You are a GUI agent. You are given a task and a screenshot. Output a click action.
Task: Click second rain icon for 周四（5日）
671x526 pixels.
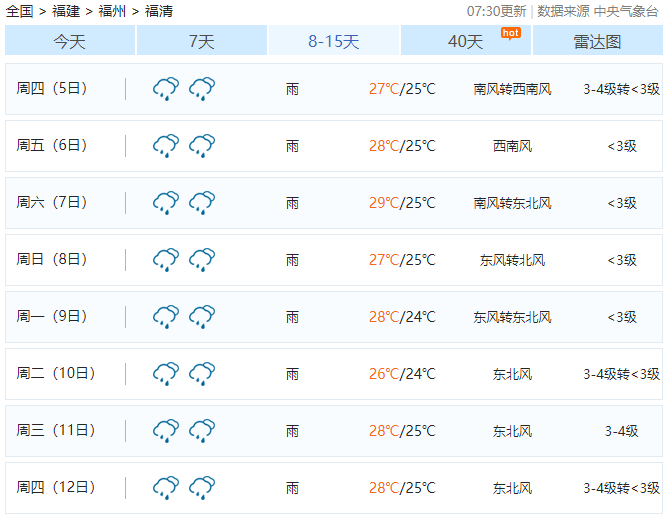[x=202, y=89]
